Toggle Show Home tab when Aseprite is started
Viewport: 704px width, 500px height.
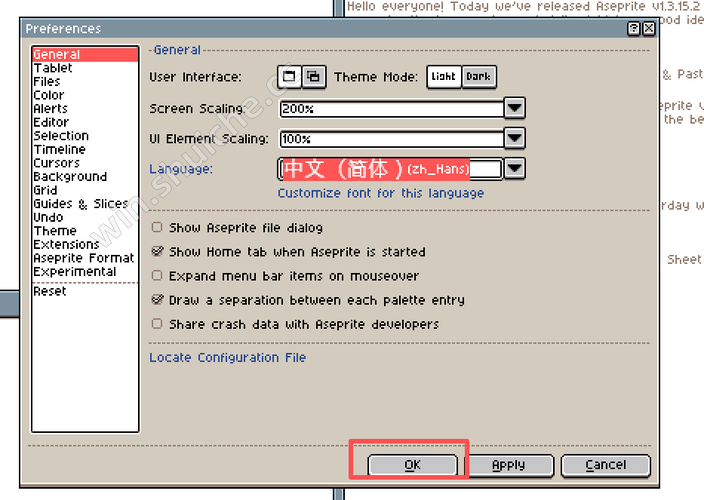coord(157,251)
